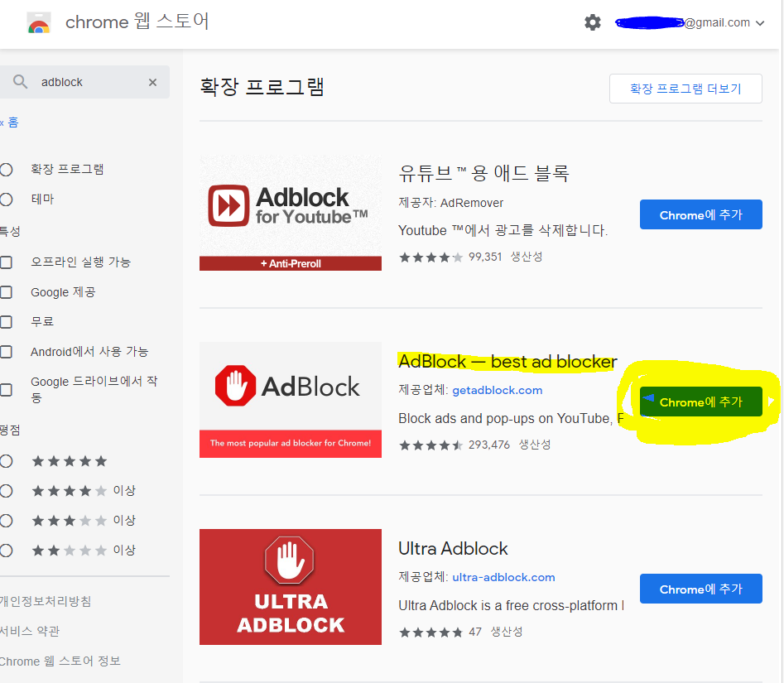
Task: Select the three stars 이상 radio button
Action: point(6,521)
